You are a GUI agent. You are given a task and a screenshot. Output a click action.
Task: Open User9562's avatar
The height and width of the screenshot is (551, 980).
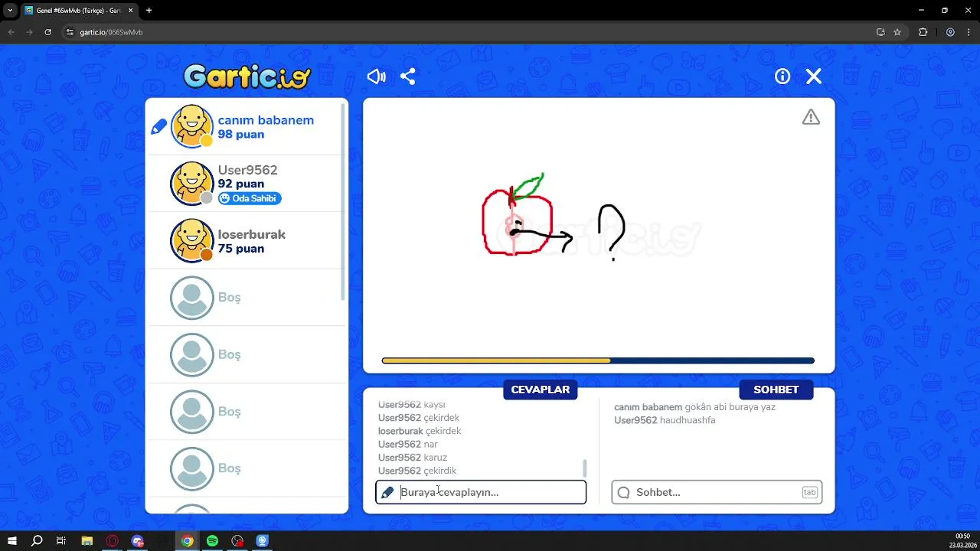pyautogui.click(x=191, y=184)
